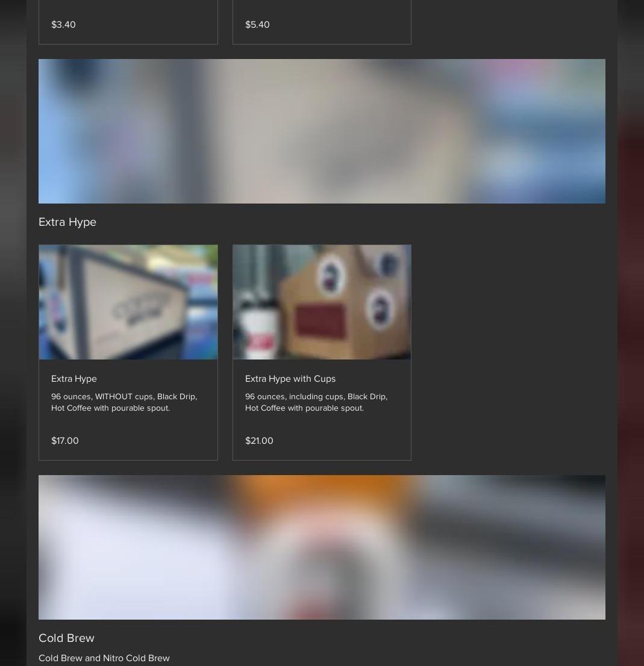Click the $5.40 price on the top card
Image resolution: width=644 pixels, height=666 pixels.
pyautogui.click(x=257, y=25)
